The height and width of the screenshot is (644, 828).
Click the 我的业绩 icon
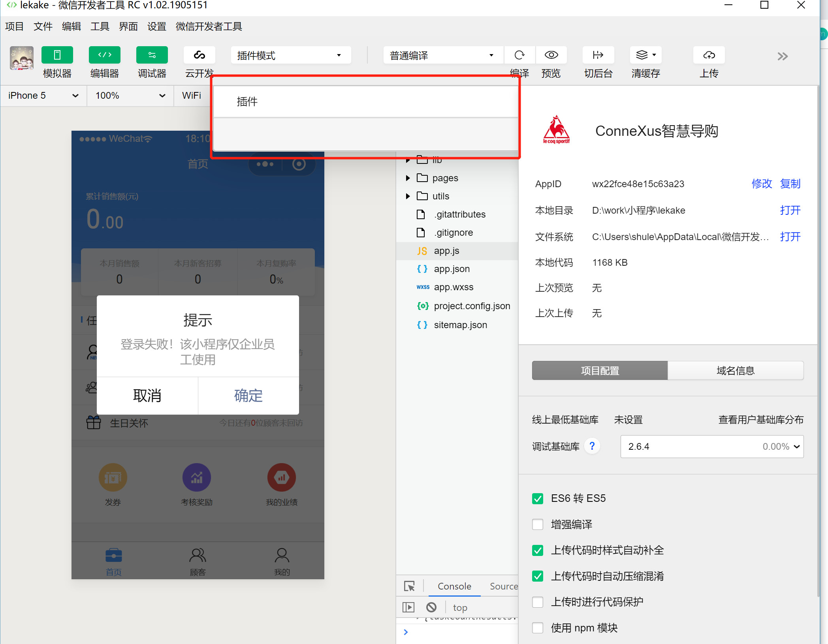(282, 477)
